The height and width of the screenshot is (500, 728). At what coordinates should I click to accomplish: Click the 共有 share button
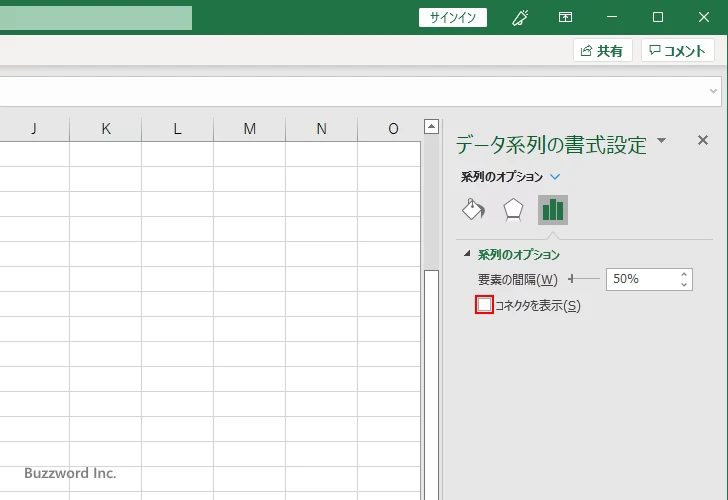(x=603, y=50)
